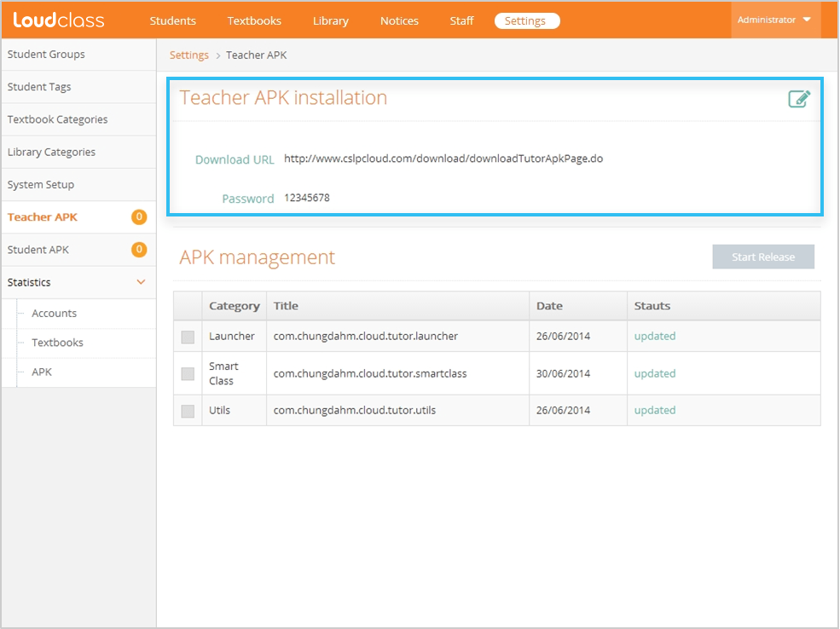Click com.chungdahm.cloud.tutor.smartclass title

tap(370, 373)
